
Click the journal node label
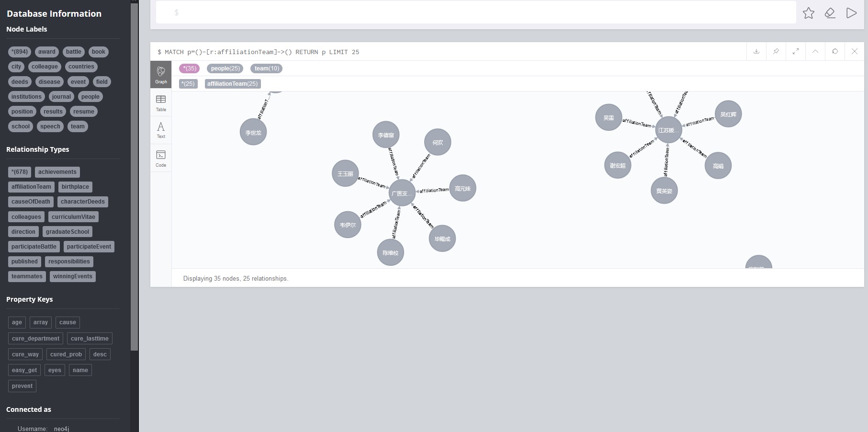(61, 97)
